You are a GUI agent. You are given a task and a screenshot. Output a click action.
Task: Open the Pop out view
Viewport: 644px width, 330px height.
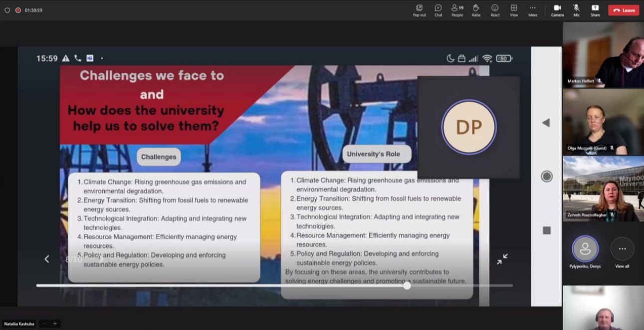tap(419, 10)
